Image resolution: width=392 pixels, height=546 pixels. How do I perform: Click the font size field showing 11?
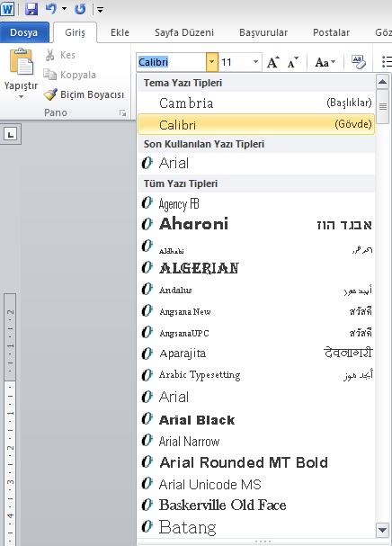[x=235, y=62]
